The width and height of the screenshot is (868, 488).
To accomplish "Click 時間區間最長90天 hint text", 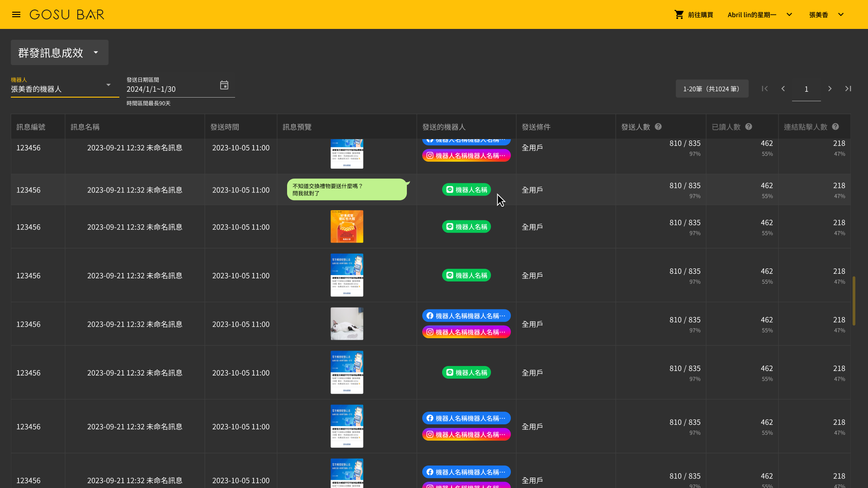I will click(x=149, y=103).
